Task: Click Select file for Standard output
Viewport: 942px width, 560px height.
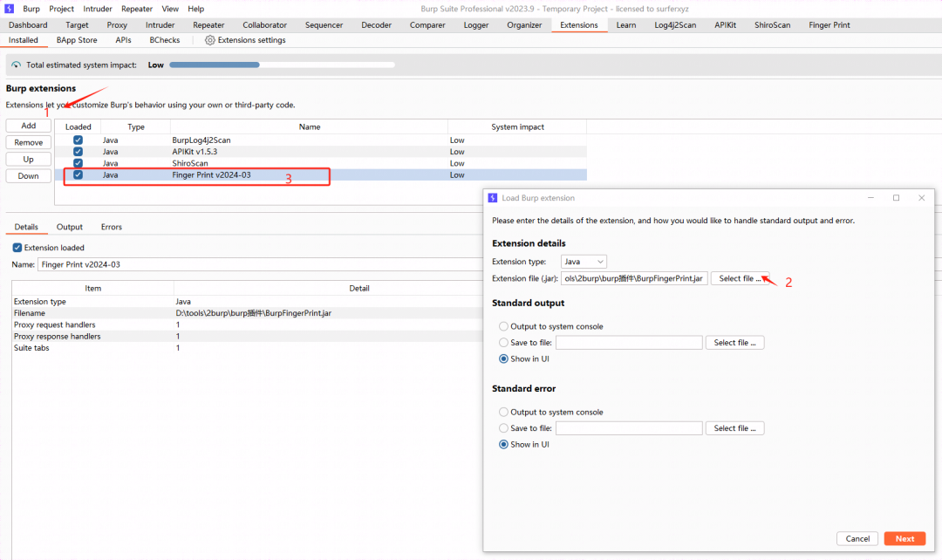Action: pyautogui.click(x=734, y=343)
